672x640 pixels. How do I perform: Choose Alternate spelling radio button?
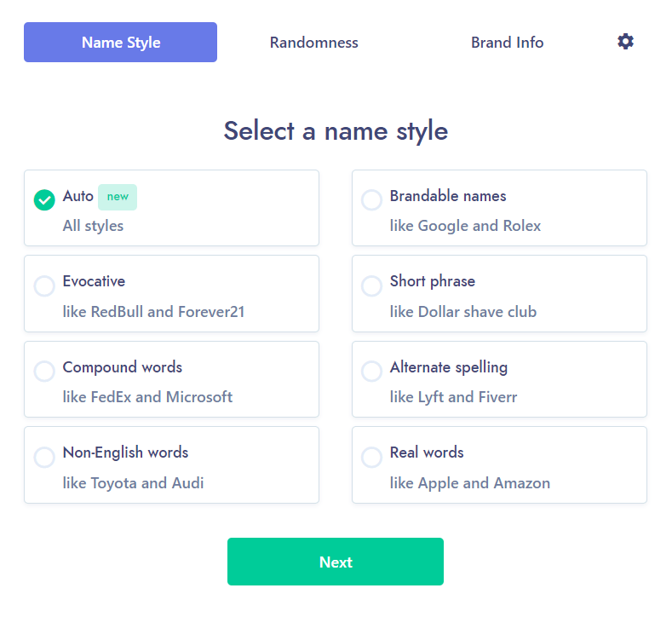[371, 372]
